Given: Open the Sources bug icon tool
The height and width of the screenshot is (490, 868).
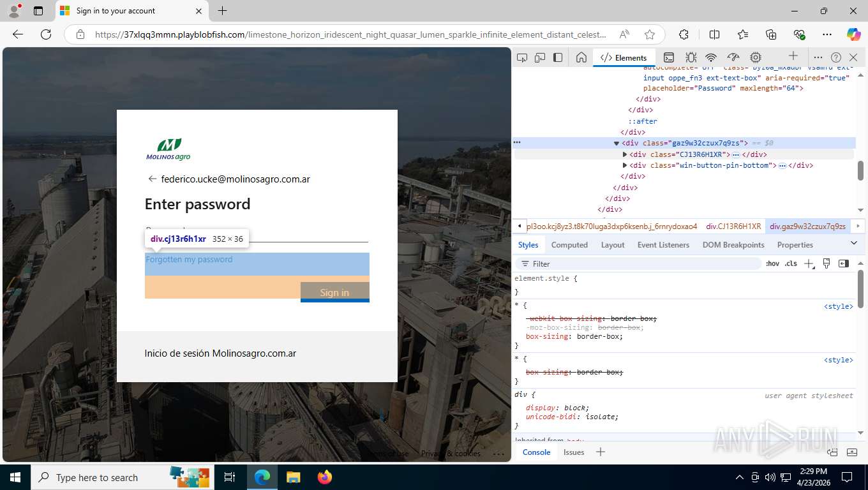Looking at the screenshot, I should pos(691,57).
